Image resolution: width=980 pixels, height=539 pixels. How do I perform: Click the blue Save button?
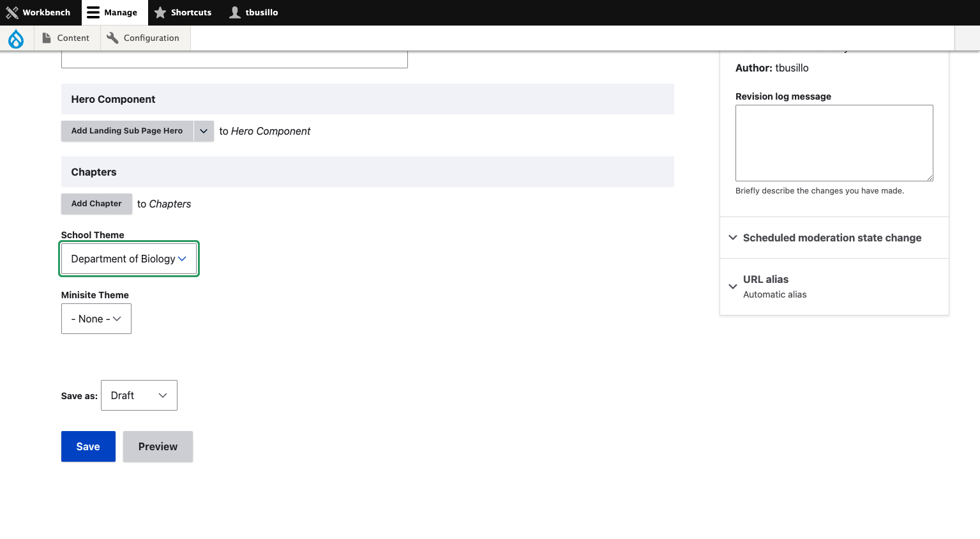(x=88, y=446)
